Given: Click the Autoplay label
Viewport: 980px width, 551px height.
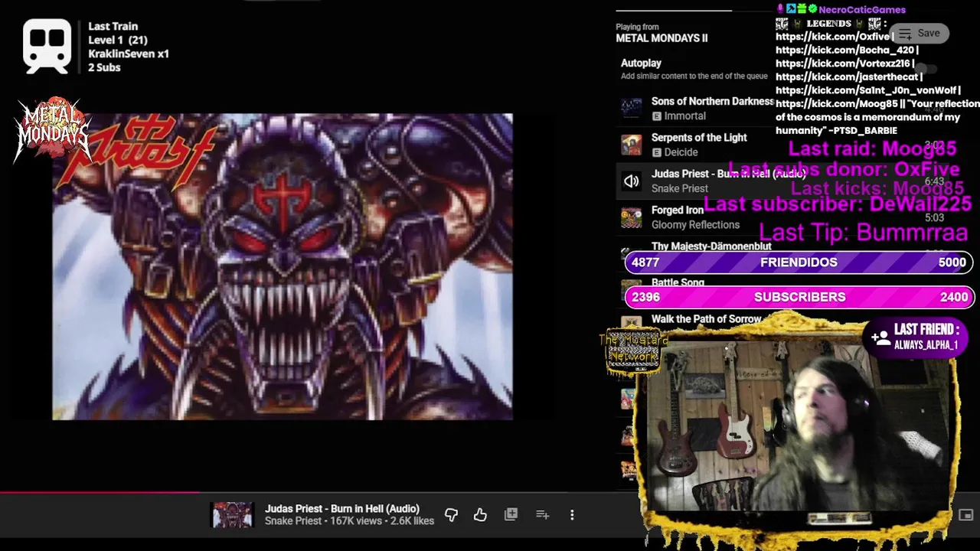Looking at the screenshot, I should click(x=641, y=63).
